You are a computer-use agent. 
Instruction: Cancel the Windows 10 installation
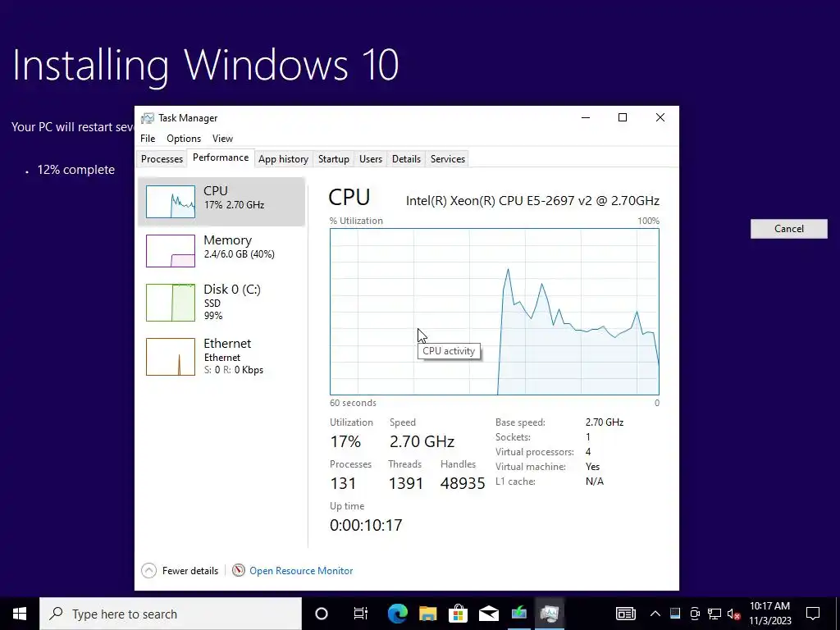pyautogui.click(x=788, y=229)
